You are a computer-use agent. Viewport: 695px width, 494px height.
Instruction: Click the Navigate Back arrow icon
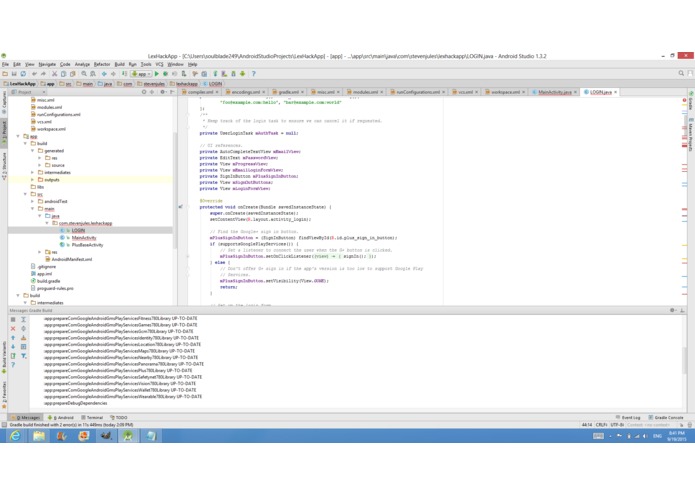pos(104,74)
